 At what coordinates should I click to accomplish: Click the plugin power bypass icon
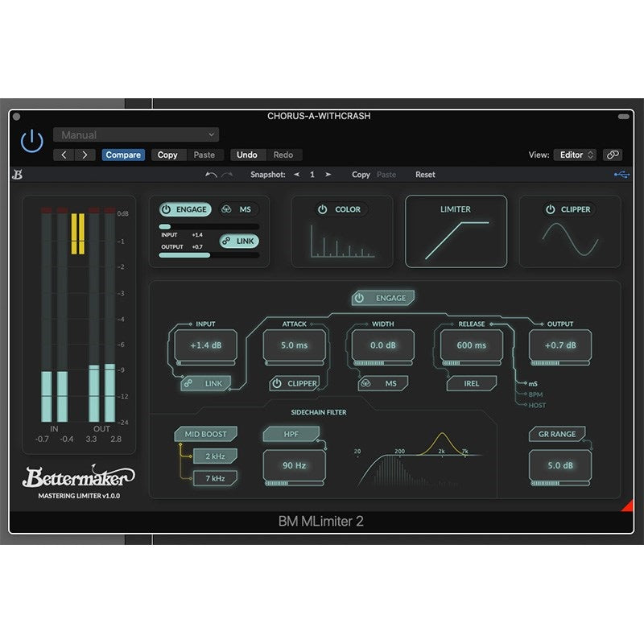coord(31,142)
